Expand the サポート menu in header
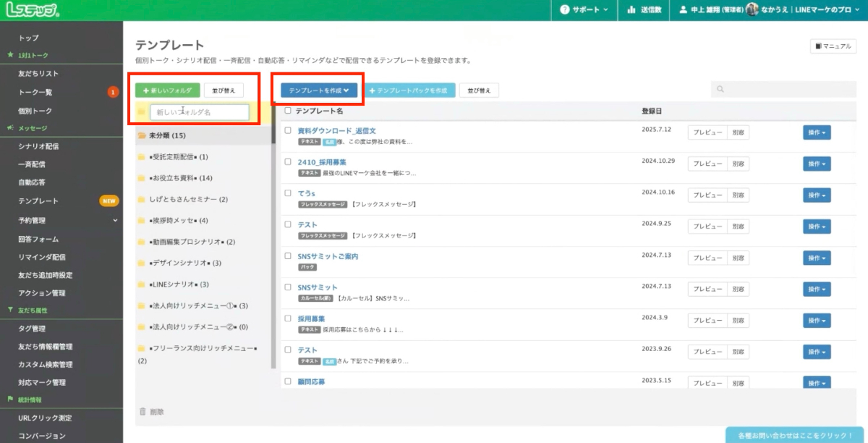Screen dimensions: 868x443 (584, 11)
